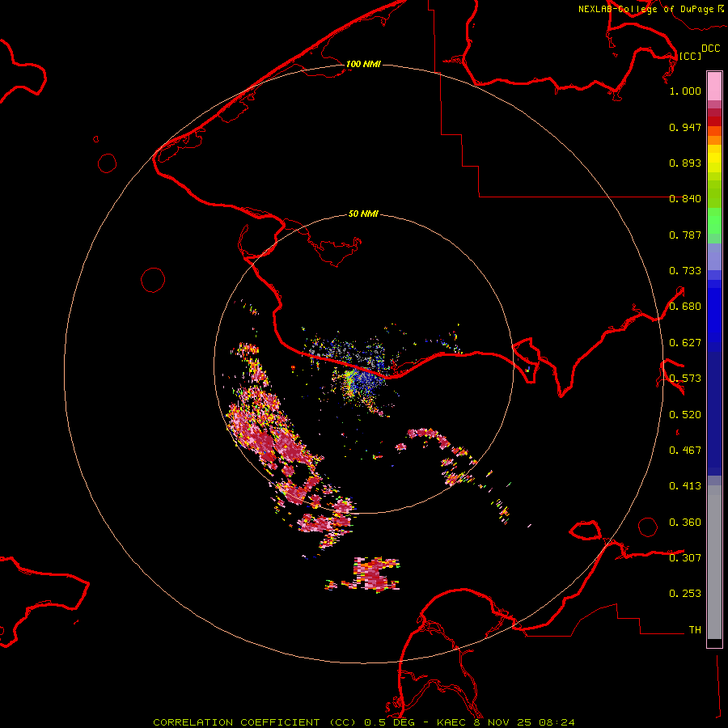Click the [CC] units label
The height and width of the screenshot is (728, 728).
point(690,56)
